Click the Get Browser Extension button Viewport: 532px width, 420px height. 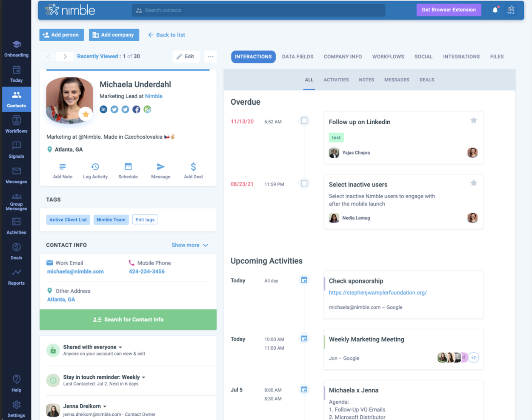tap(449, 9)
